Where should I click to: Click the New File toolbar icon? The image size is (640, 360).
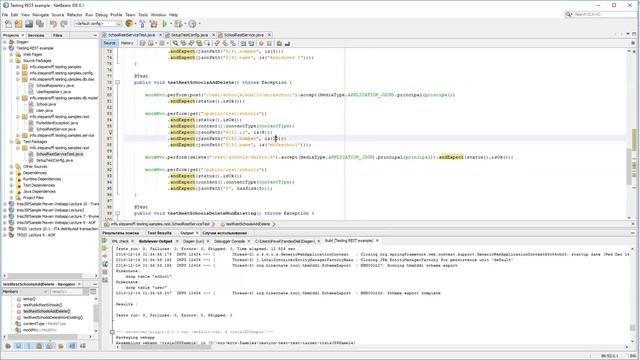(x=8, y=24)
